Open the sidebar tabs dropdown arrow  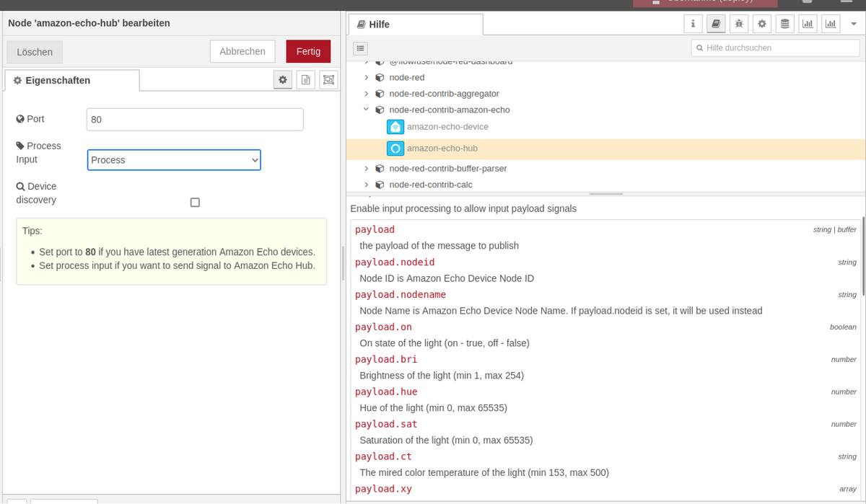(x=854, y=24)
